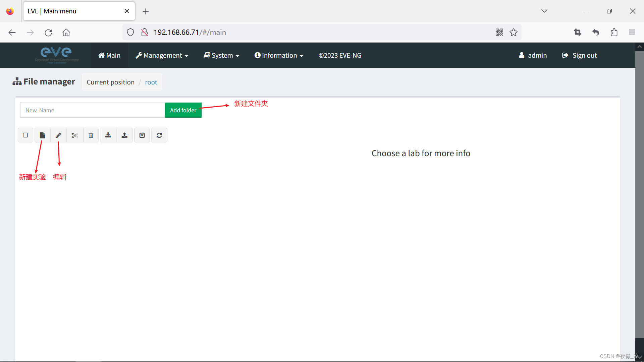Bookmark this page with the star icon
The width and height of the screenshot is (644, 362).
(x=513, y=32)
